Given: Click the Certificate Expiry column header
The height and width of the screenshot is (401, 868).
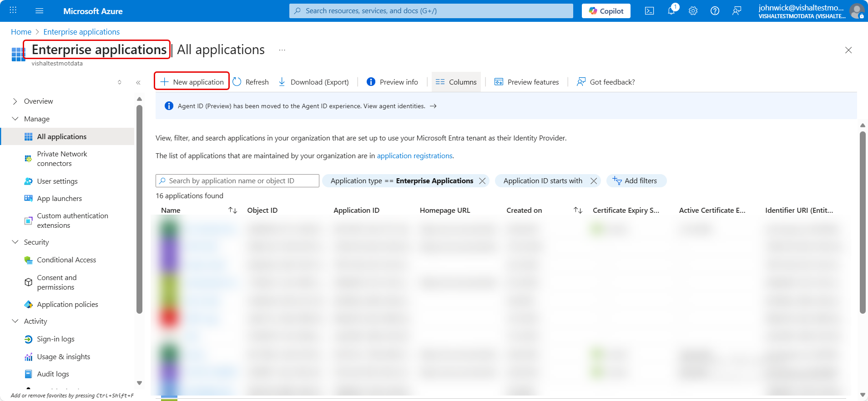Looking at the screenshot, I should [626, 210].
